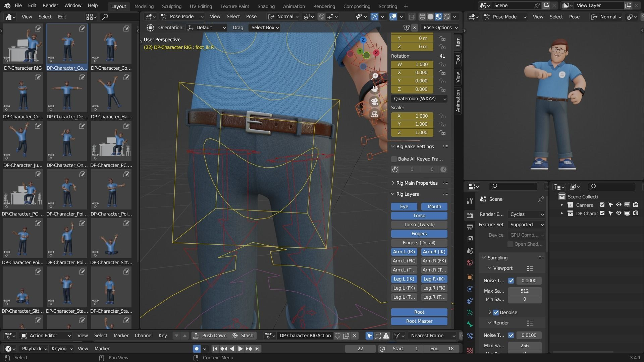This screenshot has width=644, height=362.
Task: Hide the Camera collection in viewport
Action: click(x=619, y=205)
